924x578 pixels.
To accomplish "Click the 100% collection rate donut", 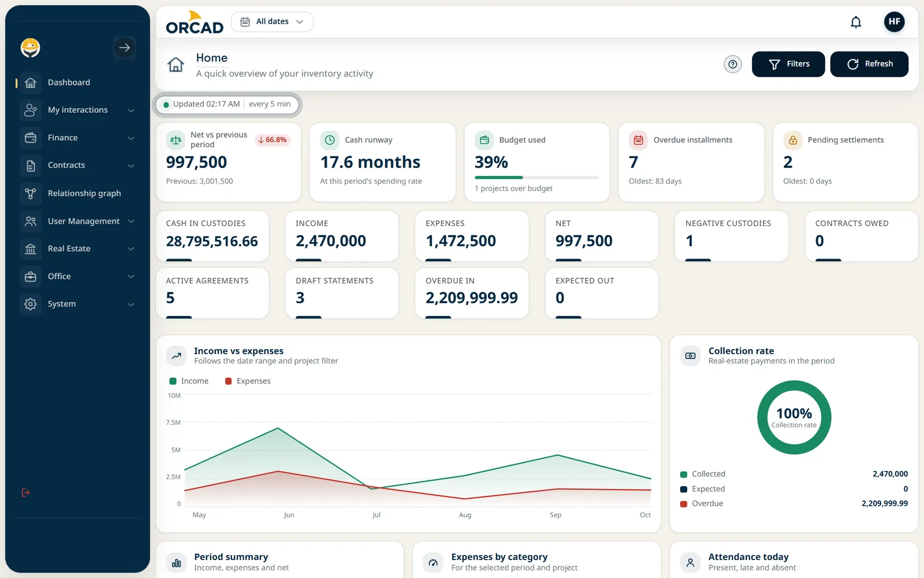I will tap(794, 417).
